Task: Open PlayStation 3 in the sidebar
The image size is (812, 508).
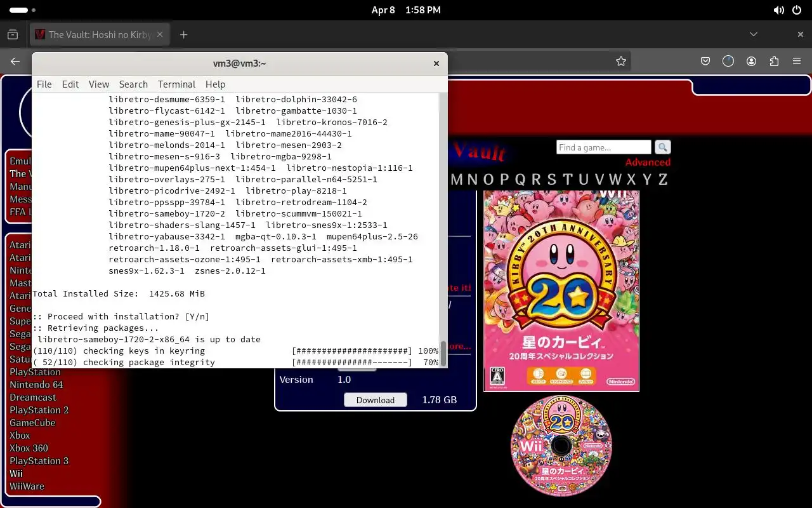Action: (x=39, y=461)
